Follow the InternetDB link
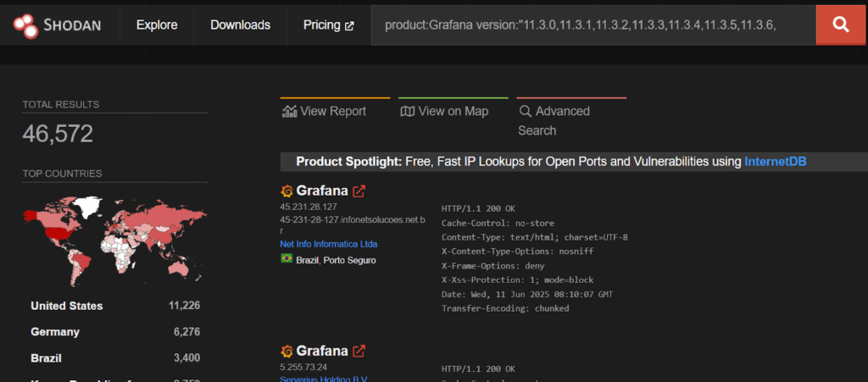Screen dimensions: 868x382 click(x=775, y=162)
